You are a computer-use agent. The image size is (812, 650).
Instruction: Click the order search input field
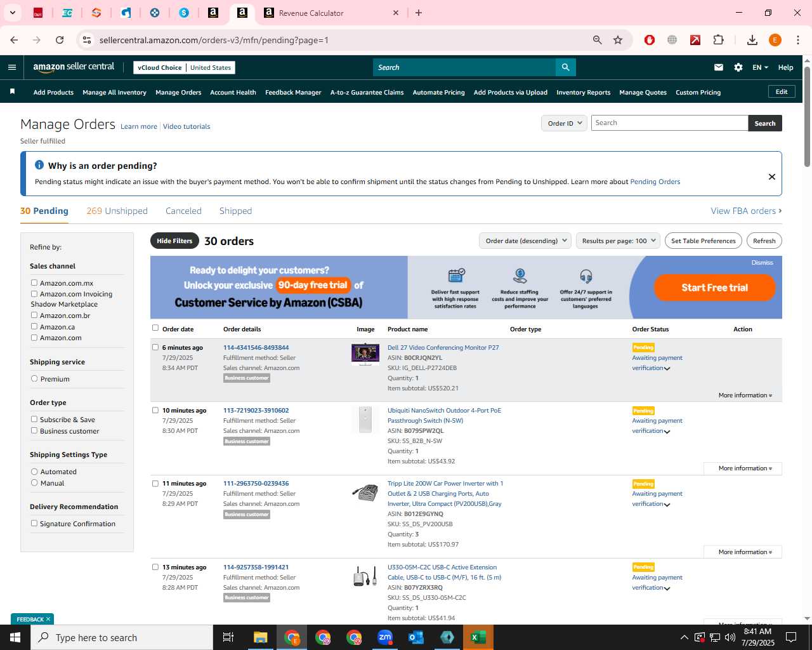tap(669, 123)
